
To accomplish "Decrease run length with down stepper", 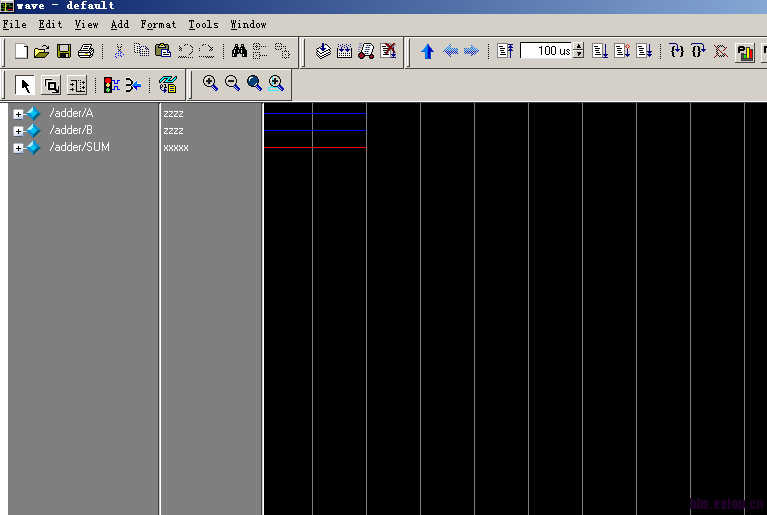I will pyautogui.click(x=579, y=54).
